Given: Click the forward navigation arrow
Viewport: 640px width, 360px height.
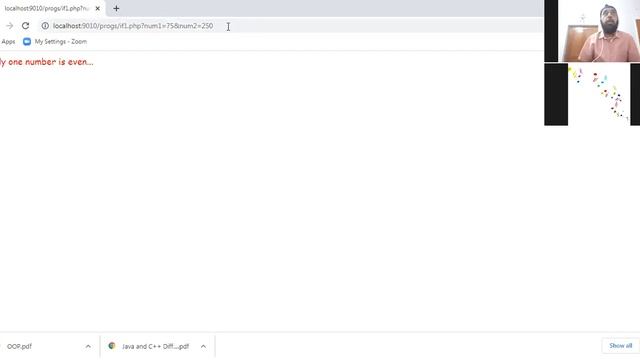Looking at the screenshot, I should click(9, 26).
